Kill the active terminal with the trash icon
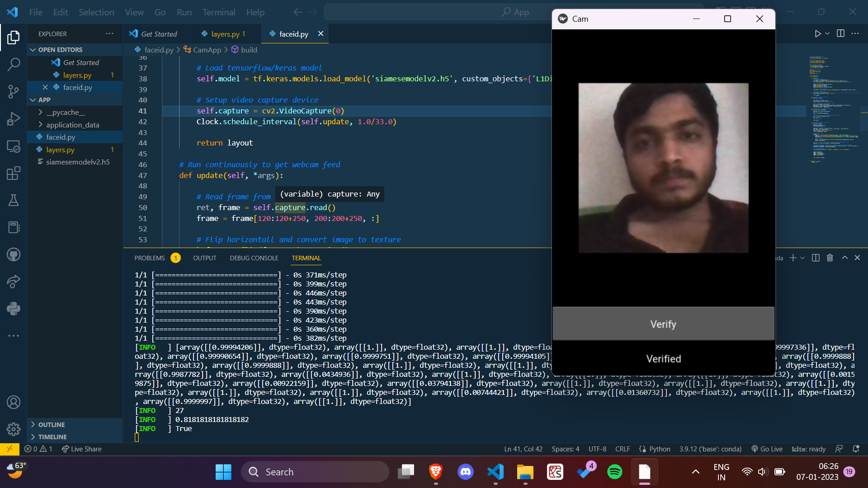 pos(830,258)
